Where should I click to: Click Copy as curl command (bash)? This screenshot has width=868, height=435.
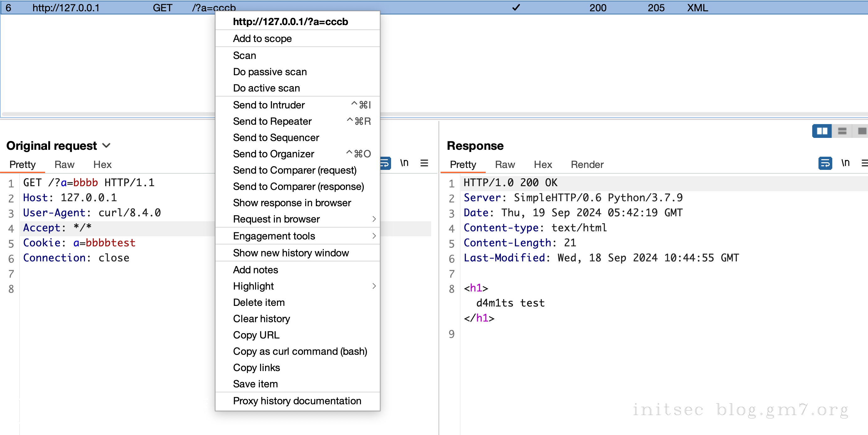click(x=300, y=351)
